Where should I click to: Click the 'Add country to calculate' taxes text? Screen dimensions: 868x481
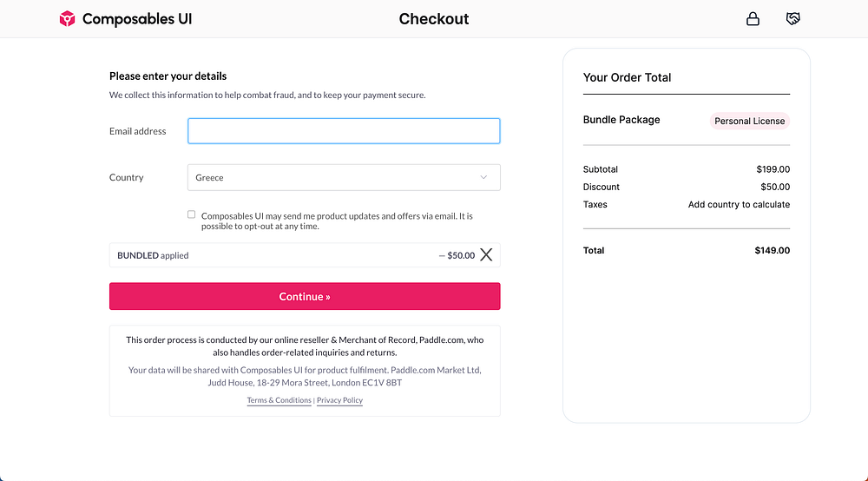tap(739, 205)
